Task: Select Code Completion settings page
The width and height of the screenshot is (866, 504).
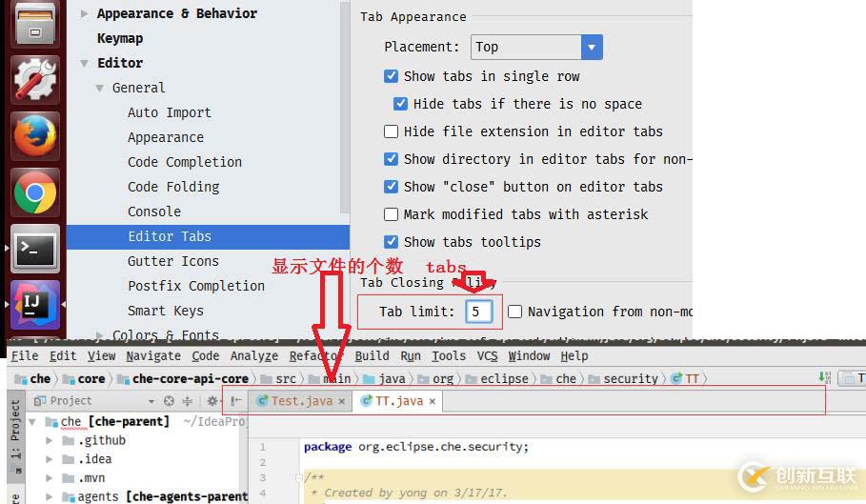Action: coord(185,162)
